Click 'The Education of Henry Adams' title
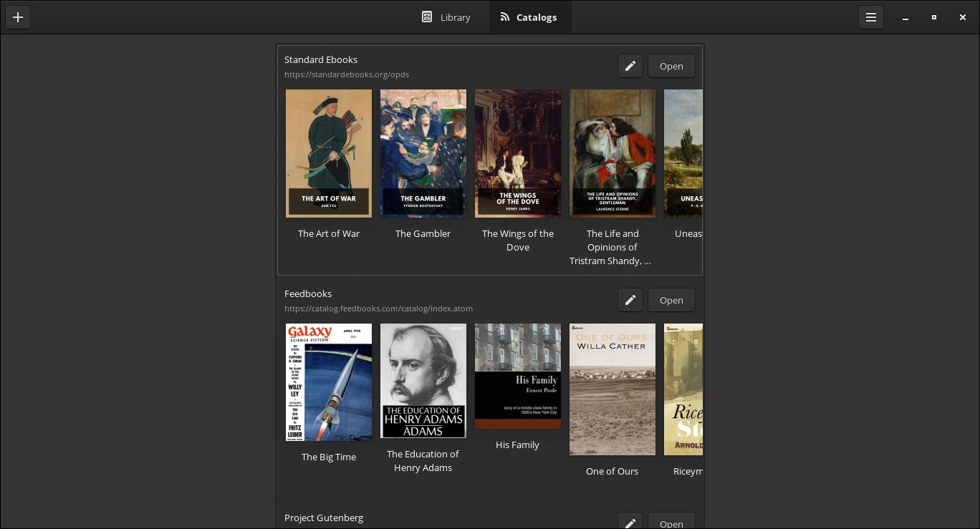980x529 pixels. pos(423,461)
